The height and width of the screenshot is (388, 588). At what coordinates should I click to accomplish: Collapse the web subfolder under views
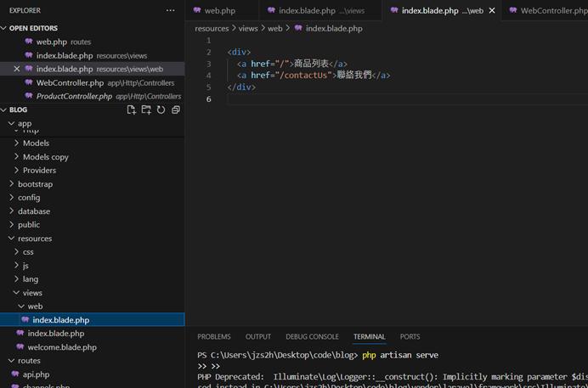(21, 306)
